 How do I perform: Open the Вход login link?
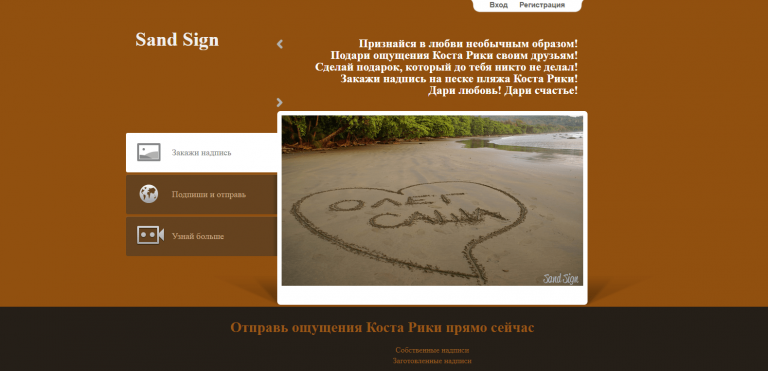pos(498,5)
